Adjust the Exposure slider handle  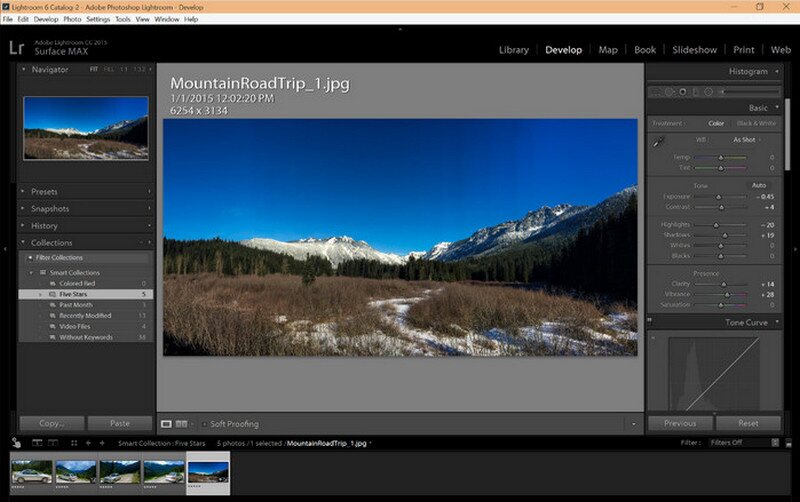tap(718, 197)
